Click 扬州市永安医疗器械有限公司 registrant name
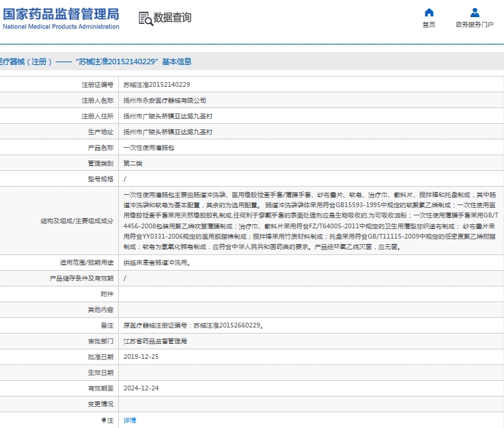Image resolution: width=504 pixels, height=428 pixels. (x=165, y=101)
